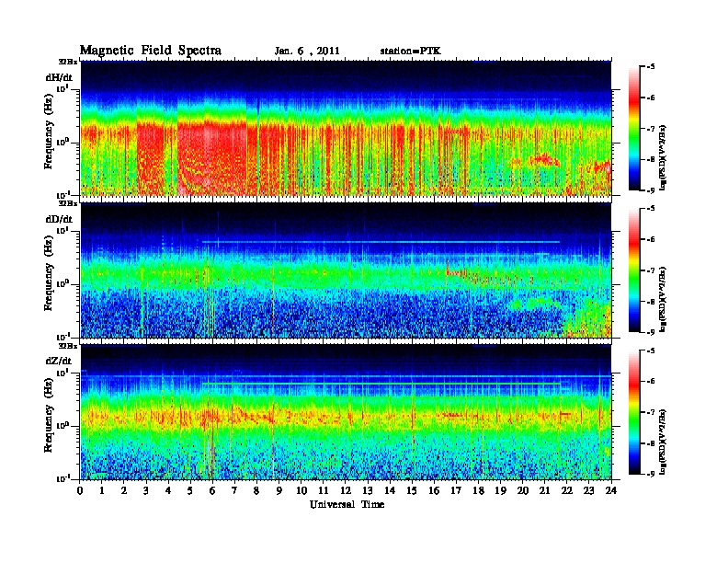Click the color bar beside dH/dt panel
This screenshot has height=563, width=728.
click(x=634, y=128)
